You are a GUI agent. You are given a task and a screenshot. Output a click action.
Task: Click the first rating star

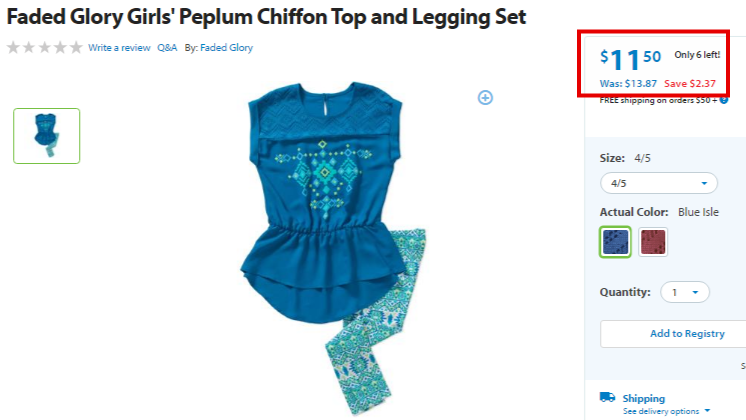pyautogui.click(x=13, y=48)
